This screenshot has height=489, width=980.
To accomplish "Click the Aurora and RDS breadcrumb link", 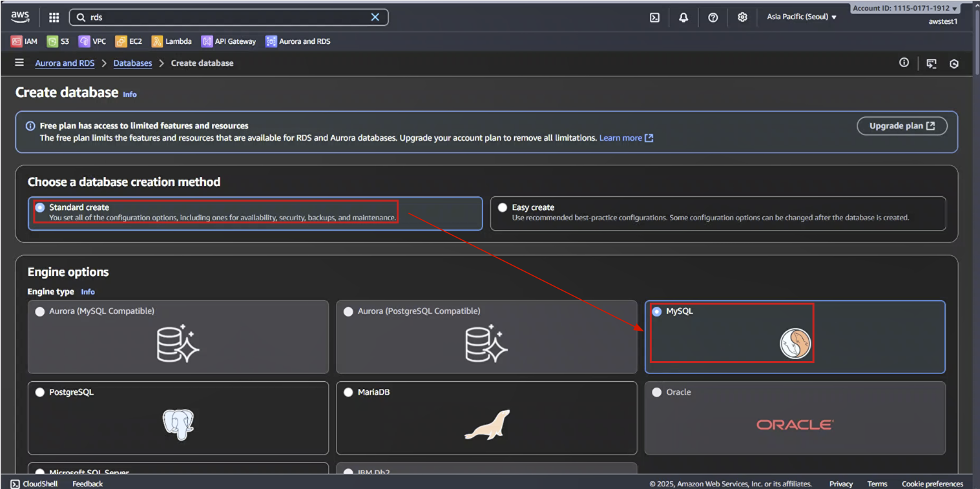I will pyautogui.click(x=65, y=63).
